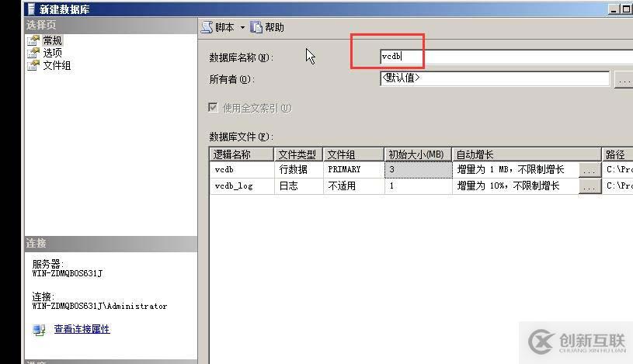Click the 不适用 filegroup cell

[x=353, y=186]
